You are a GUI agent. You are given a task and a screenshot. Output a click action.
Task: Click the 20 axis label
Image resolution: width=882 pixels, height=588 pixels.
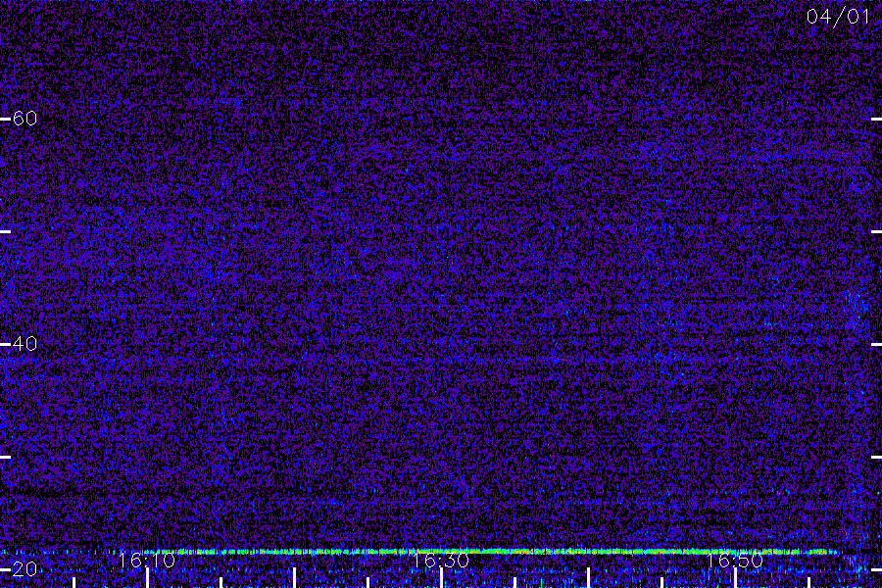(24, 569)
